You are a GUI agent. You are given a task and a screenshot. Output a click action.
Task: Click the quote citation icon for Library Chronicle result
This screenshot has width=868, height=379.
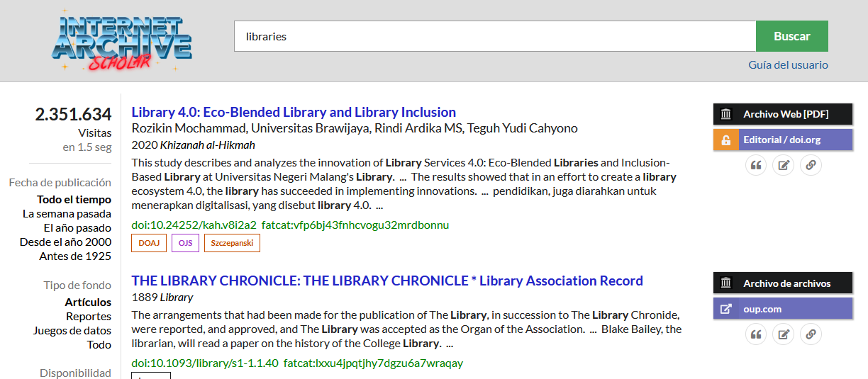[756, 334]
